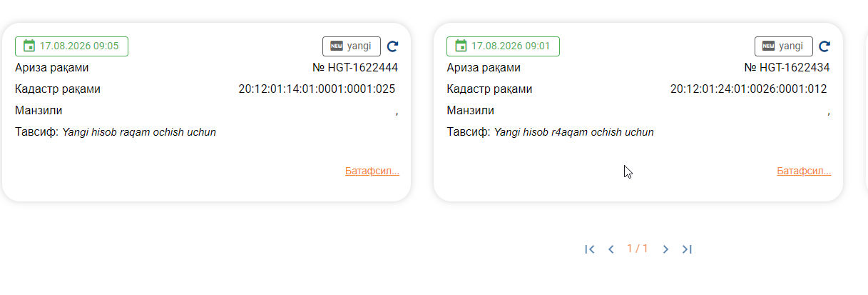
Task: Go to previous page arrow
Action: tap(611, 249)
